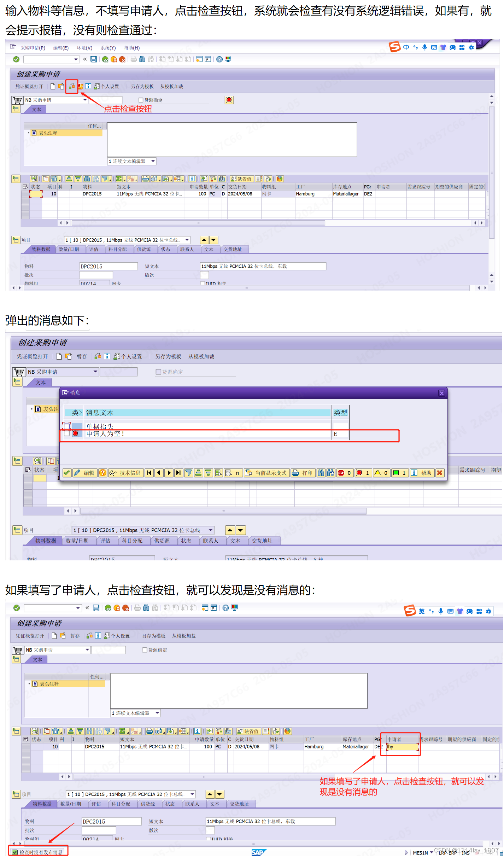
Task: Click the customize layout monitor icon, first screenshot
Action: (x=228, y=59)
